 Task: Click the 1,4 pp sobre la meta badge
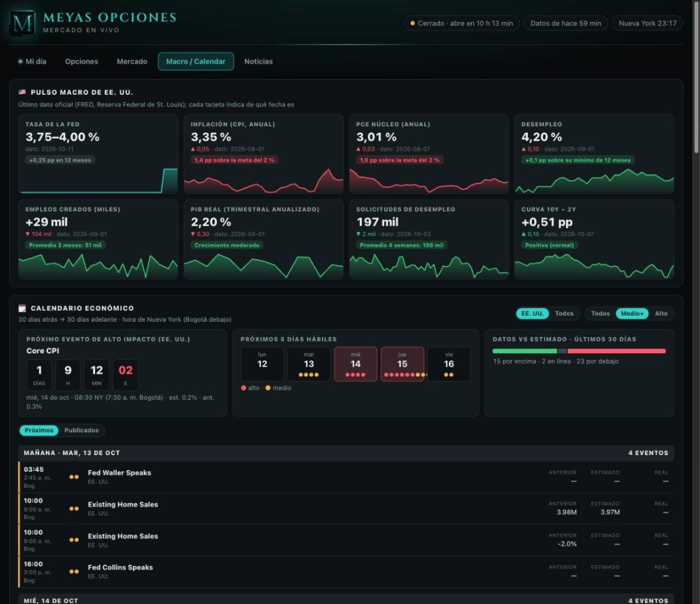[x=235, y=160]
